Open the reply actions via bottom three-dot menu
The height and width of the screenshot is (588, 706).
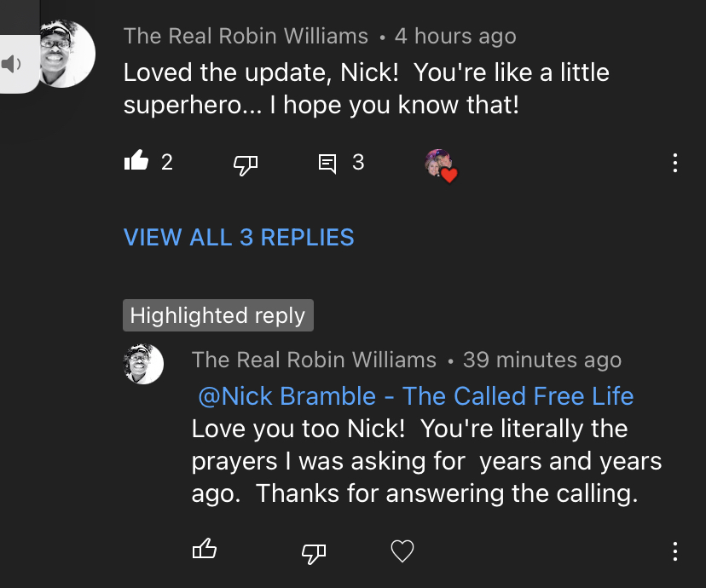(676, 550)
